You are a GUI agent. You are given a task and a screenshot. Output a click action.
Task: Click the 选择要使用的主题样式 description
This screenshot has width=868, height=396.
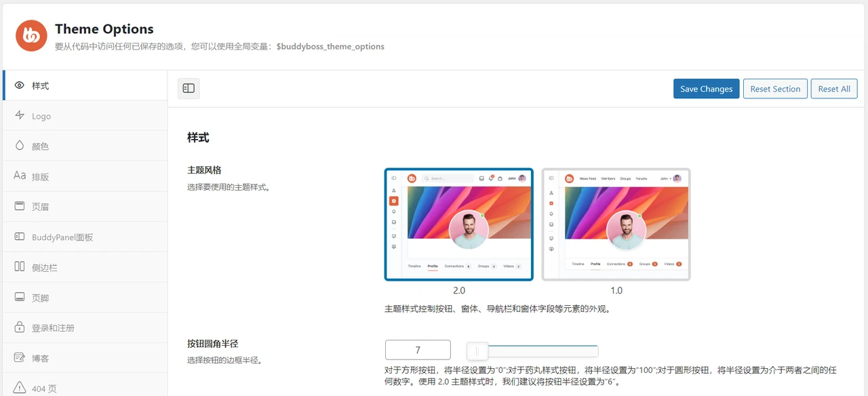229,186
